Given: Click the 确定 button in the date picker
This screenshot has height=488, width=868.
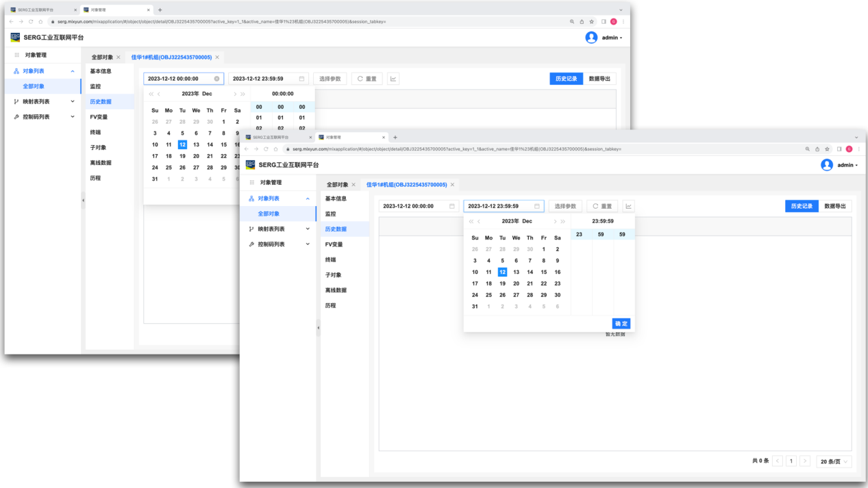Looking at the screenshot, I should pos(621,324).
